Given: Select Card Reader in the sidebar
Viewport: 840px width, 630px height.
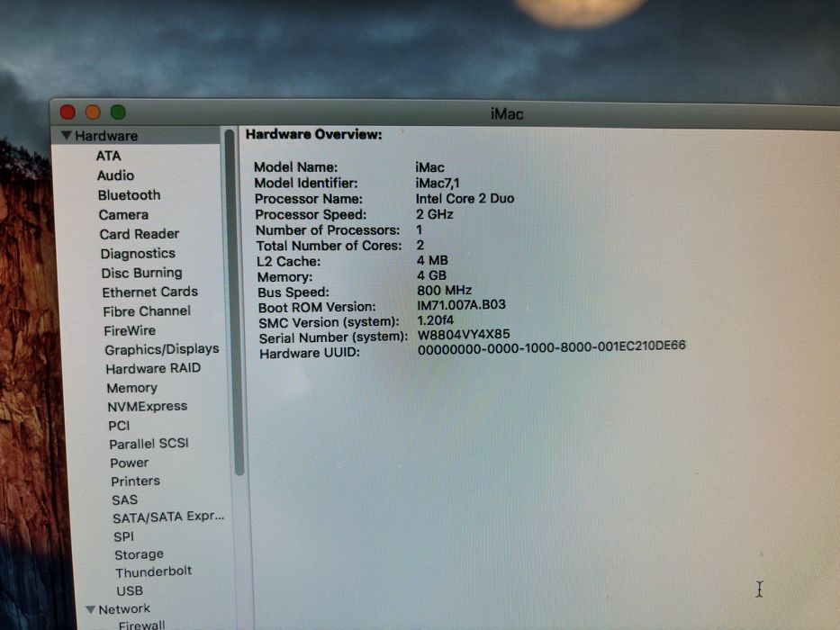Looking at the screenshot, I should (140, 234).
